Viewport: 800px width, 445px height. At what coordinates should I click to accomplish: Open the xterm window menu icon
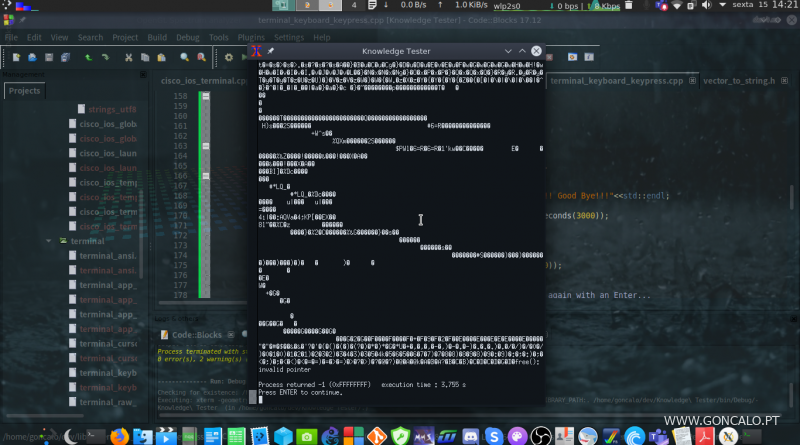pos(257,51)
